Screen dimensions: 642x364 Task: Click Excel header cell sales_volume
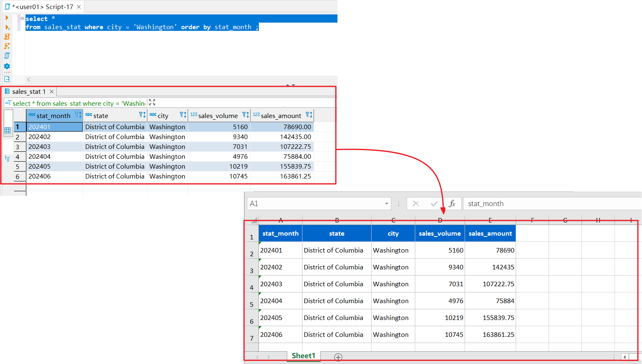point(440,233)
